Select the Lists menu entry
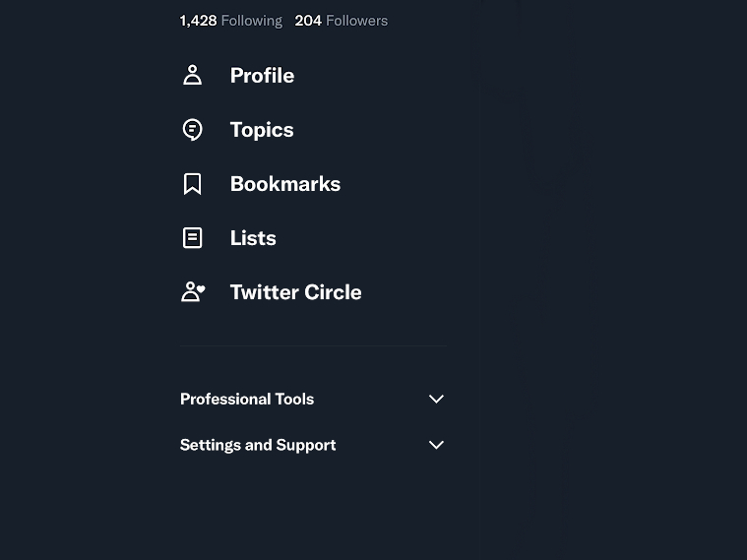 [253, 238]
